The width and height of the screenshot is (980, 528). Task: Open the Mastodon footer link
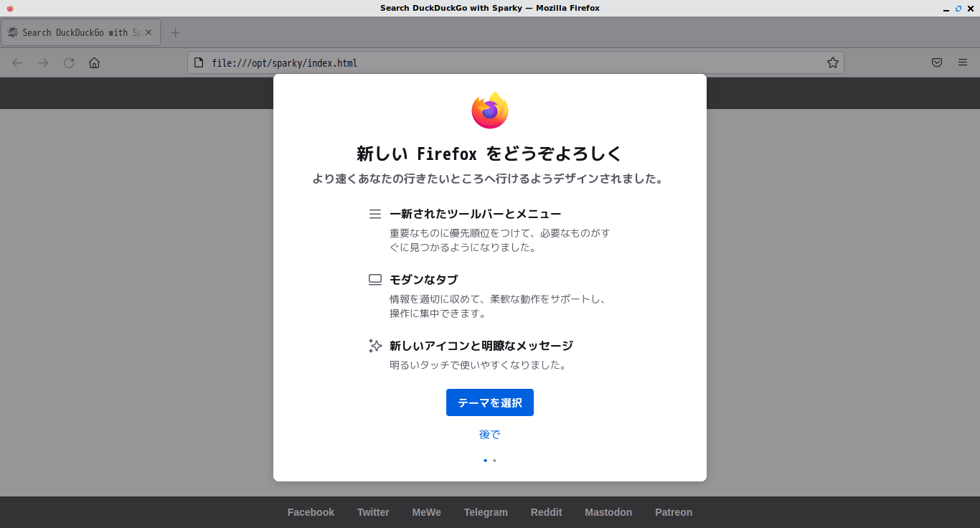point(608,512)
